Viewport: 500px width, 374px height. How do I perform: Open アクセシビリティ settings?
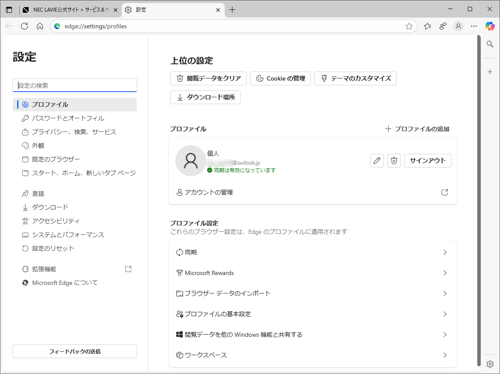coord(75,221)
